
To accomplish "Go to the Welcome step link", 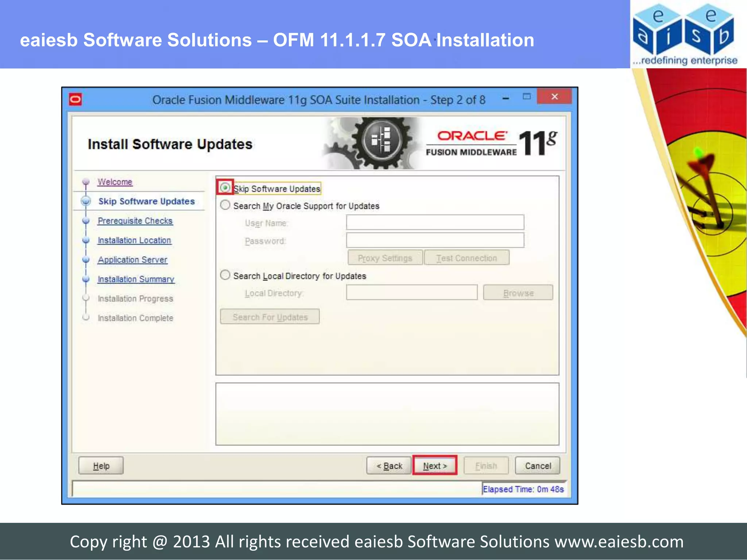I will click(x=115, y=182).
